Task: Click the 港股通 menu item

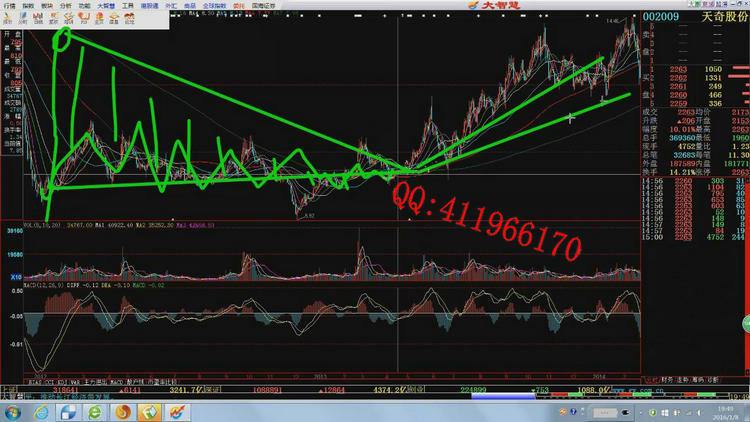Action: click(150, 5)
